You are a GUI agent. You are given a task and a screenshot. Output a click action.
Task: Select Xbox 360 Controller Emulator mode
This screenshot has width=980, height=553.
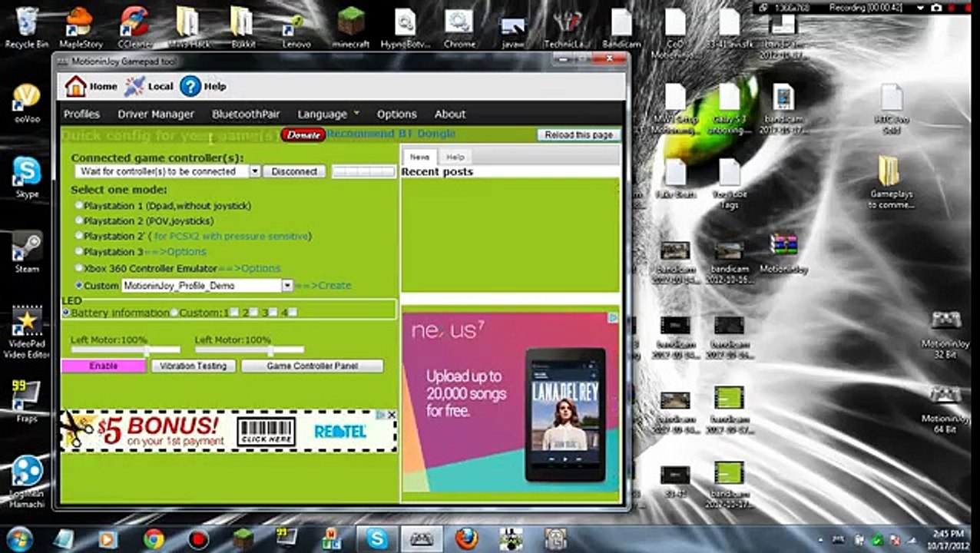pos(79,268)
